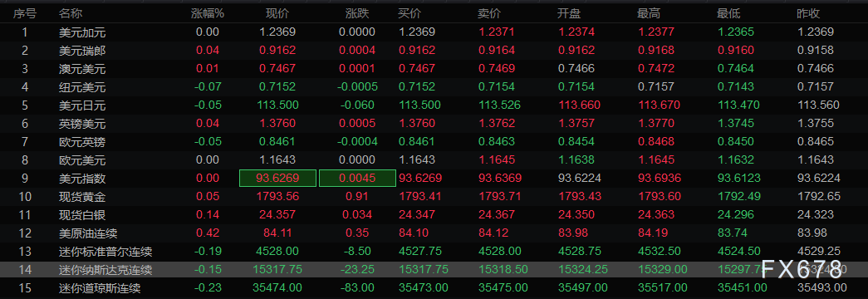Click the highlighted 93.6269 price cell
868x299 pixels.
tap(277, 179)
